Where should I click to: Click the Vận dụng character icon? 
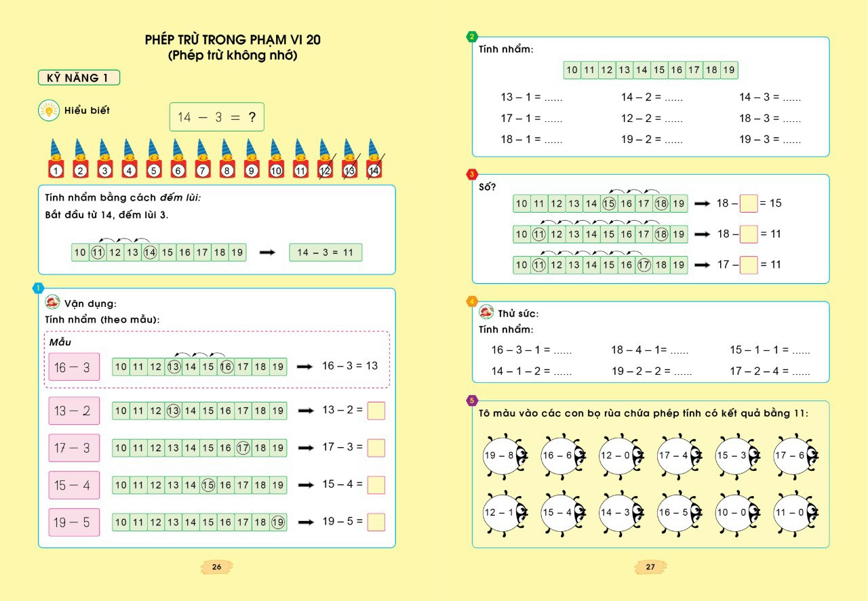tap(53, 302)
